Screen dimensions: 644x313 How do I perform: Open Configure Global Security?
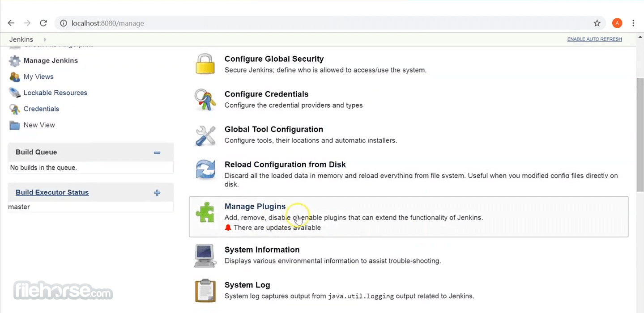click(x=274, y=59)
